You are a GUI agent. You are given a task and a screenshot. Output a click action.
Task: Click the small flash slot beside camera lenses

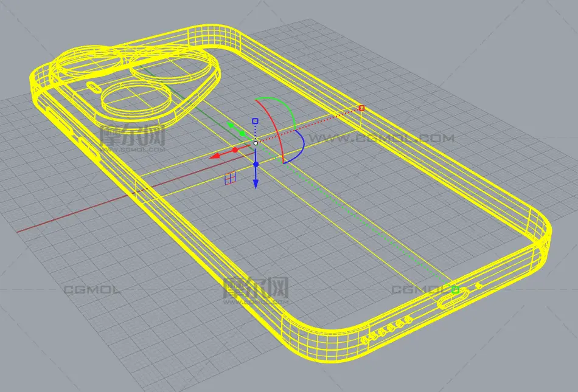pos(92,86)
